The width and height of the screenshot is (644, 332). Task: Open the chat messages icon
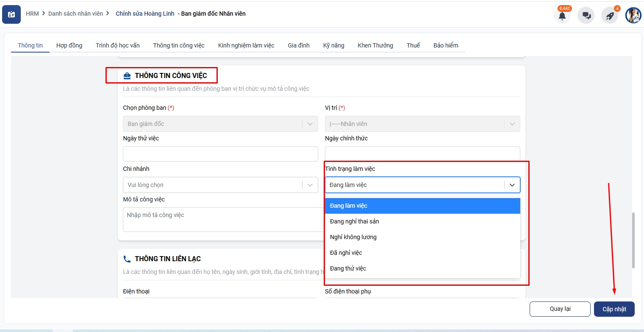pyautogui.click(x=586, y=16)
